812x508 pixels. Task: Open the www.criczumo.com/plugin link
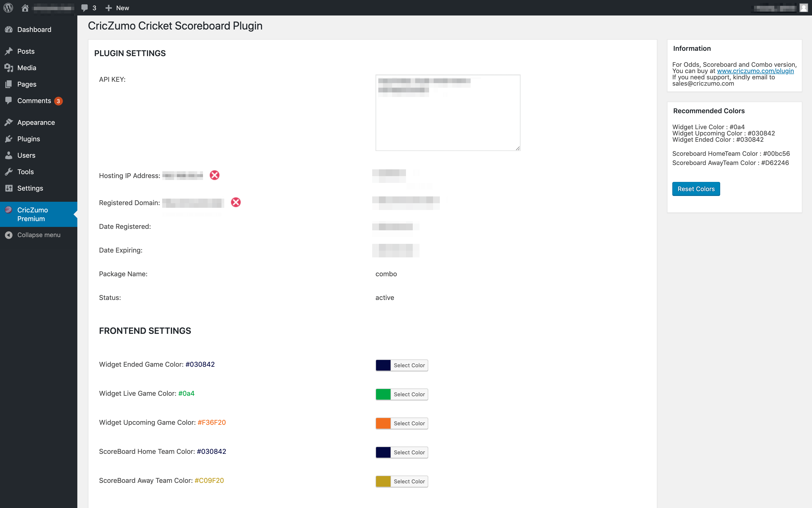pos(755,71)
